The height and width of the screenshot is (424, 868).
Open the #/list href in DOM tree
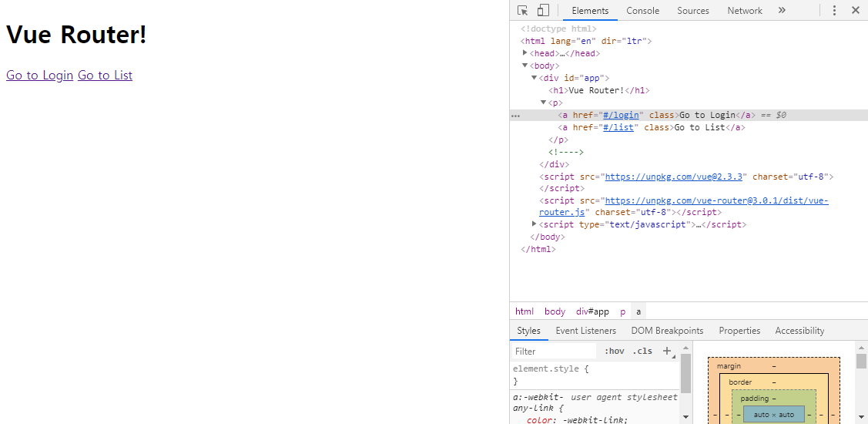click(619, 127)
